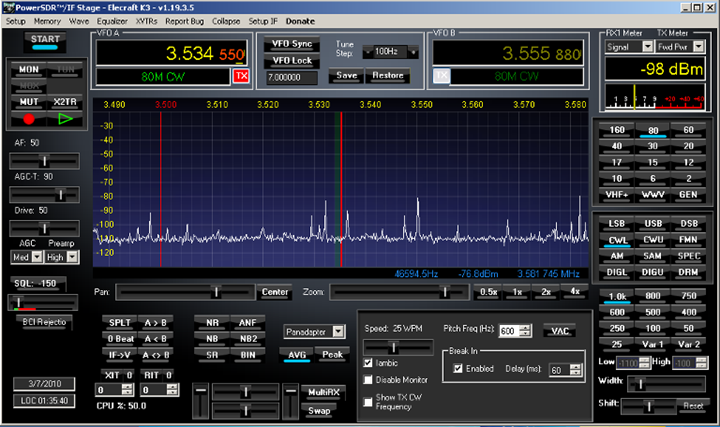Toggle the AVG averaging button
The height and width of the screenshot is (427, 720).
pos(297,355)
